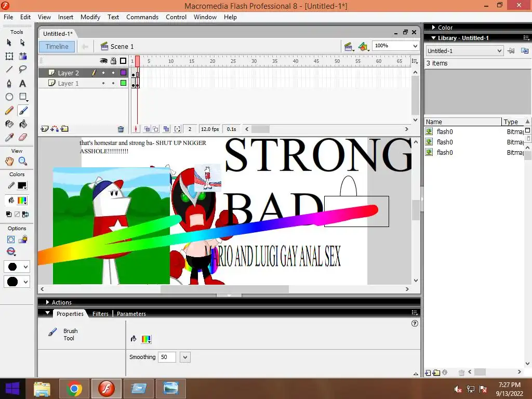Select the Text tool
Screen dimensions: 532x399
tap(23, 83)
